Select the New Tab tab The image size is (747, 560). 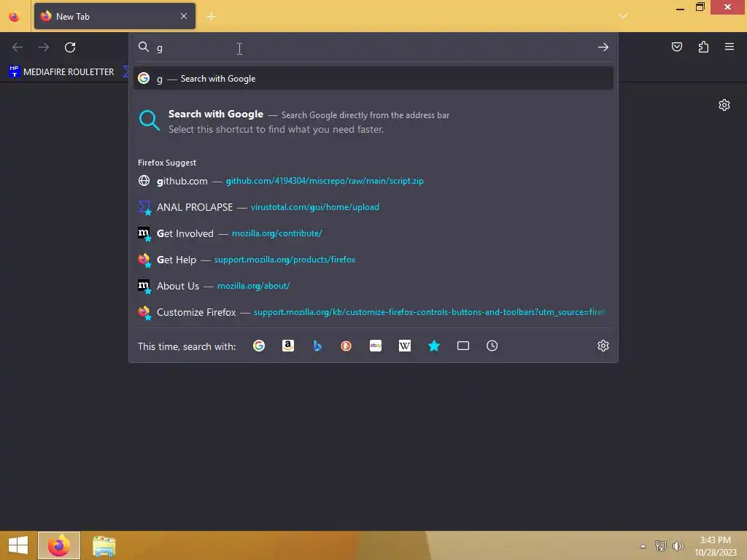click(x=115, y=16)
